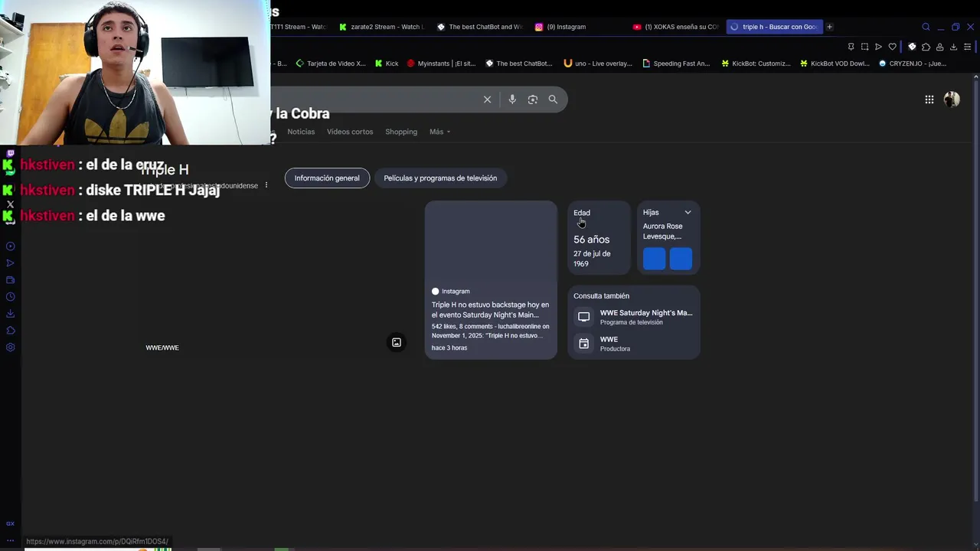Switch to the Noticias tab

pos(301,132)
